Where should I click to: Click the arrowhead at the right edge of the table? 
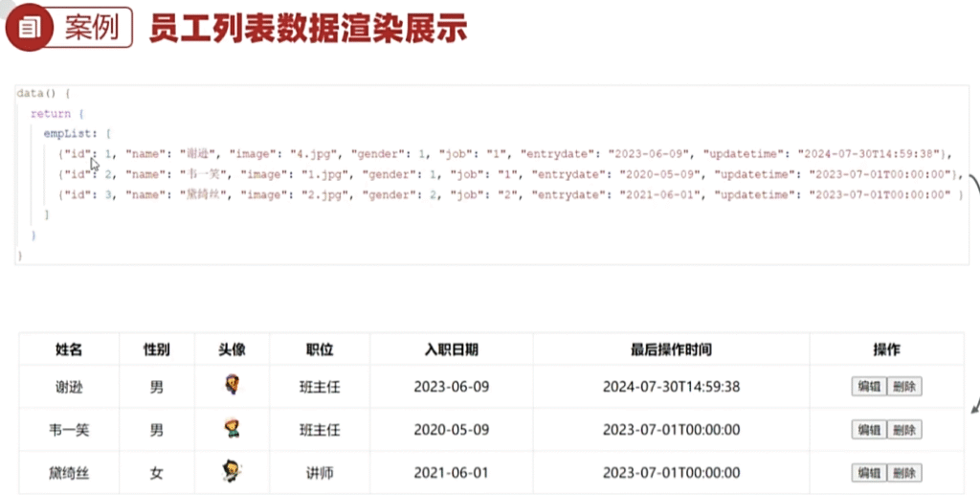(974, 408)
